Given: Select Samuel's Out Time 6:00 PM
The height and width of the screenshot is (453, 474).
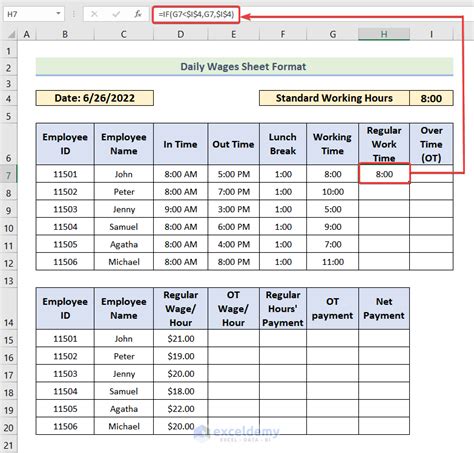Looking at the screenshot, I should click(x=233, y=227).
